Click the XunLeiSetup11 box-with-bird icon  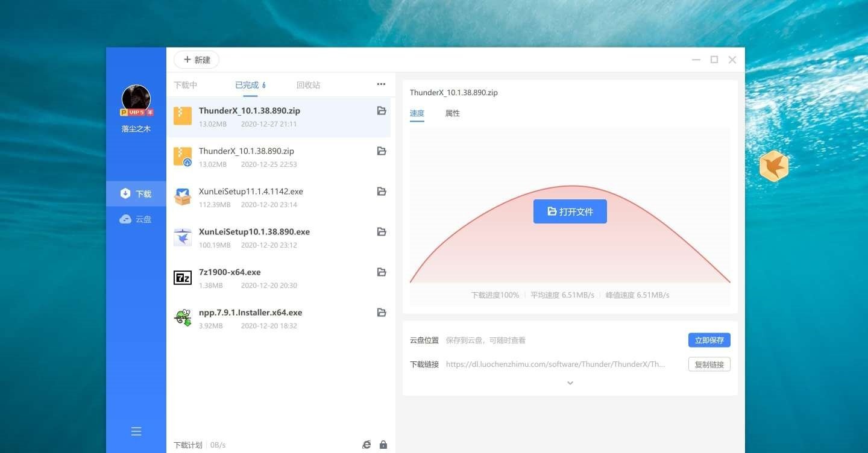pyautogui.click(x=183, y=196)
